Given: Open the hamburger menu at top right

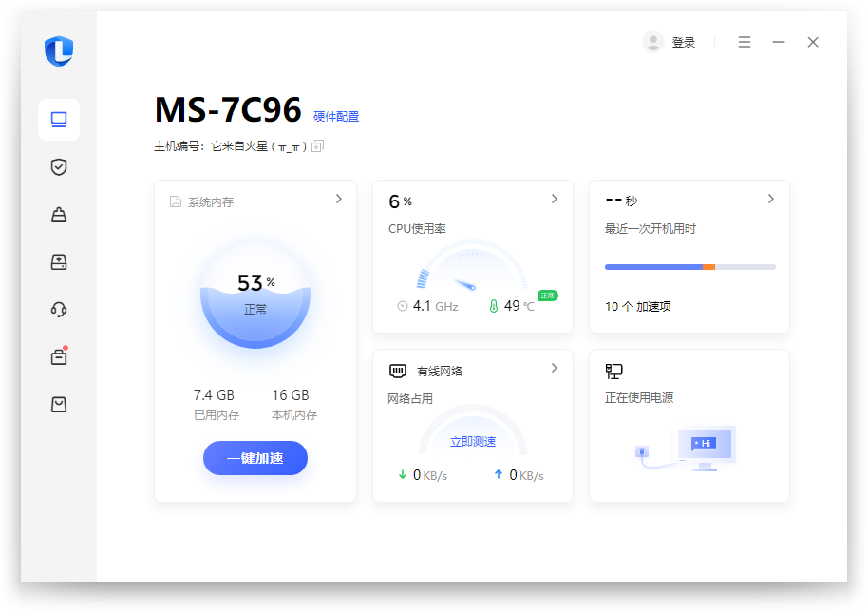Looking at the screenshot, I should [744, 42].
